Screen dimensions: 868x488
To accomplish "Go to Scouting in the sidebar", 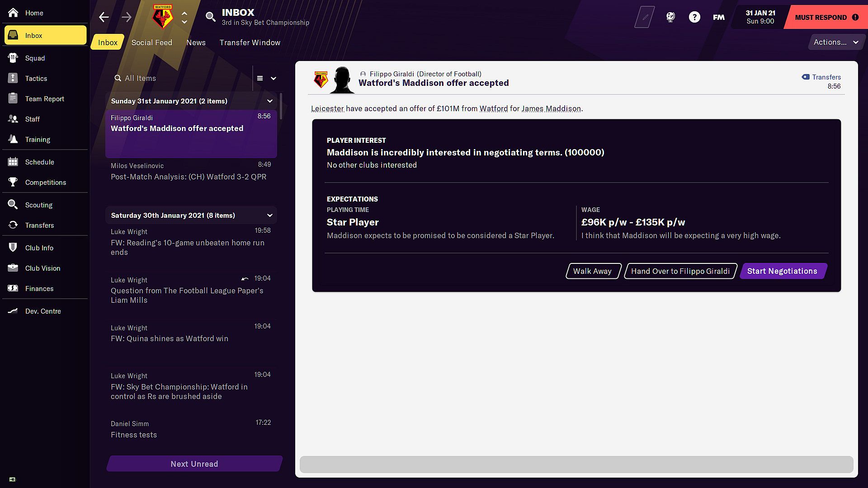I will pos(39,205).
